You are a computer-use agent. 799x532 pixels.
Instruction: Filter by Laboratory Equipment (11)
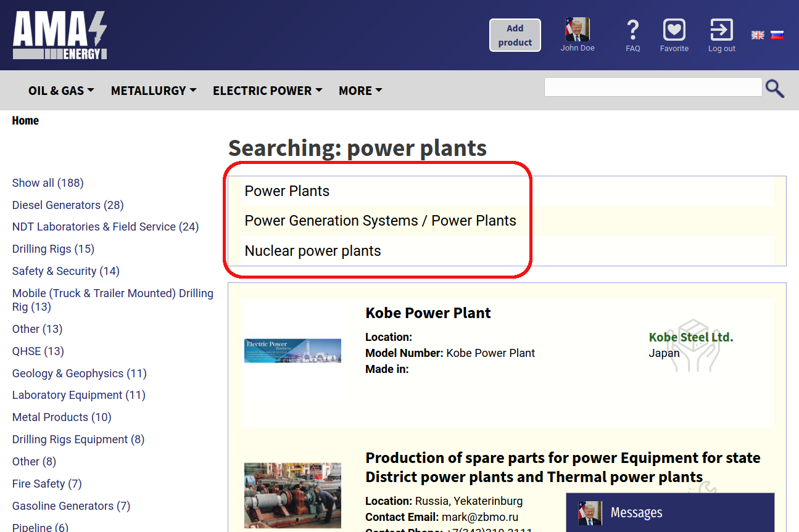(79, 395)
